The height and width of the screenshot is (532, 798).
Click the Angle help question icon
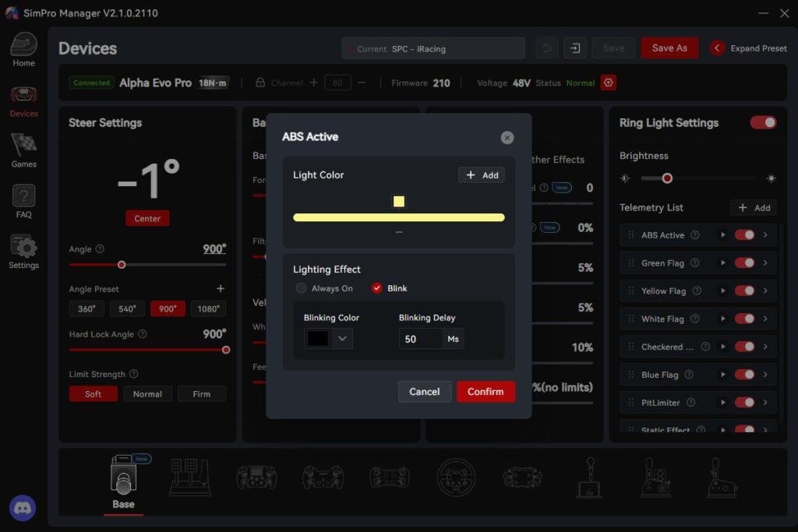click(x=100, y=249)
